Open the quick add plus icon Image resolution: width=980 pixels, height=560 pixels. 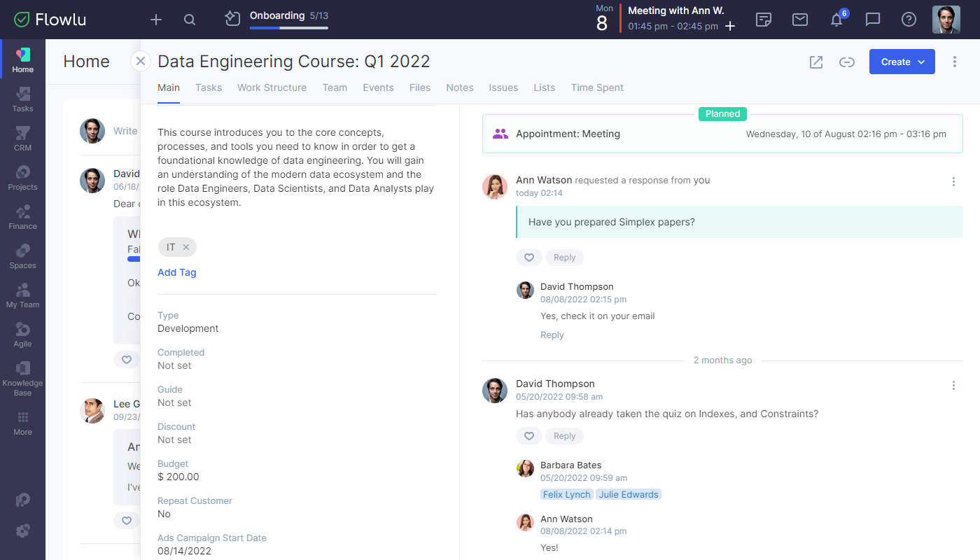pos(156,20)
